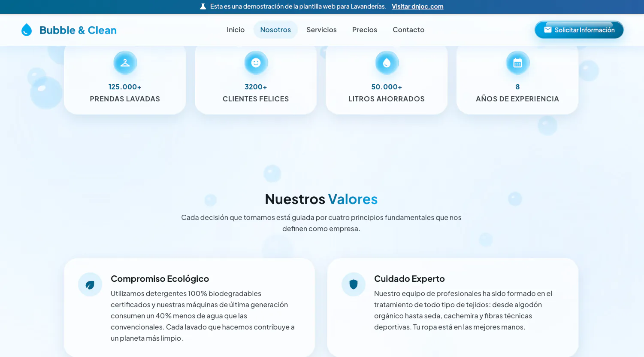Click the Nuestros Valores heading
The width and height of the screenshot is (644, 357).
(321, 199)
